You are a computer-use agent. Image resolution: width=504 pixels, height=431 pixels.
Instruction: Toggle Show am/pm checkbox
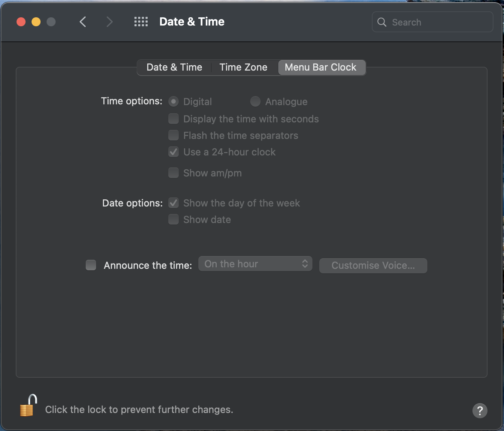coord(174,173)
